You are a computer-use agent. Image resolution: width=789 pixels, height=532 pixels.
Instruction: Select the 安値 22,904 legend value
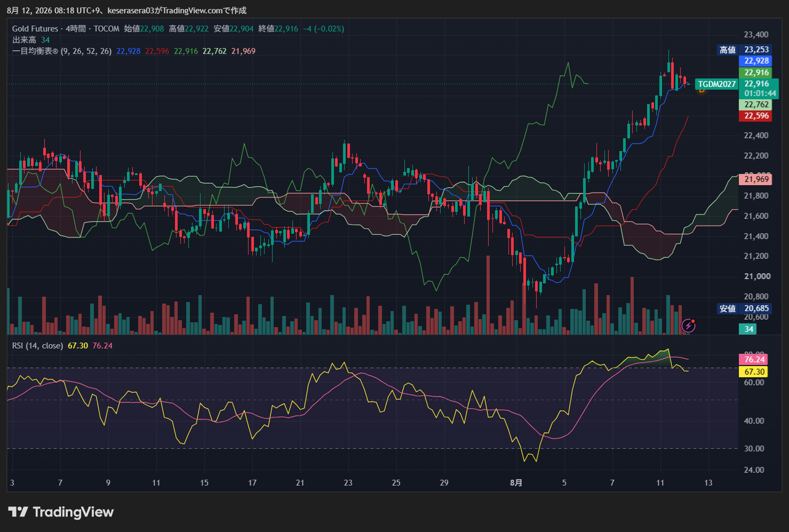tap(234, 28)
